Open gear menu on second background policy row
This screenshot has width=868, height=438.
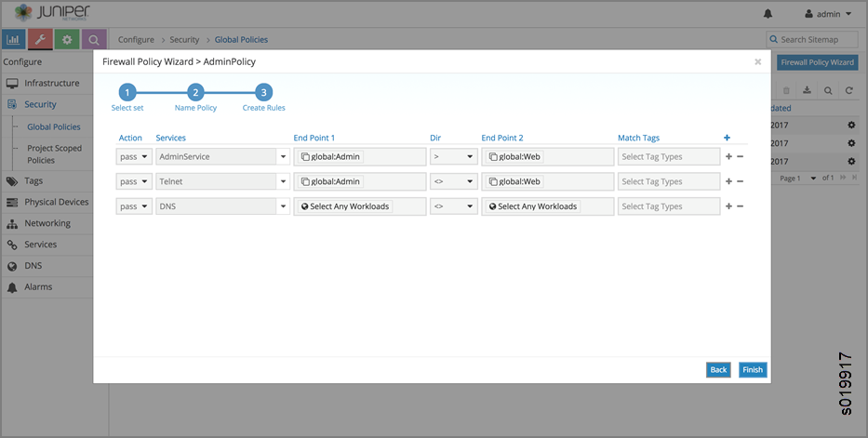(x=851, y=143)
